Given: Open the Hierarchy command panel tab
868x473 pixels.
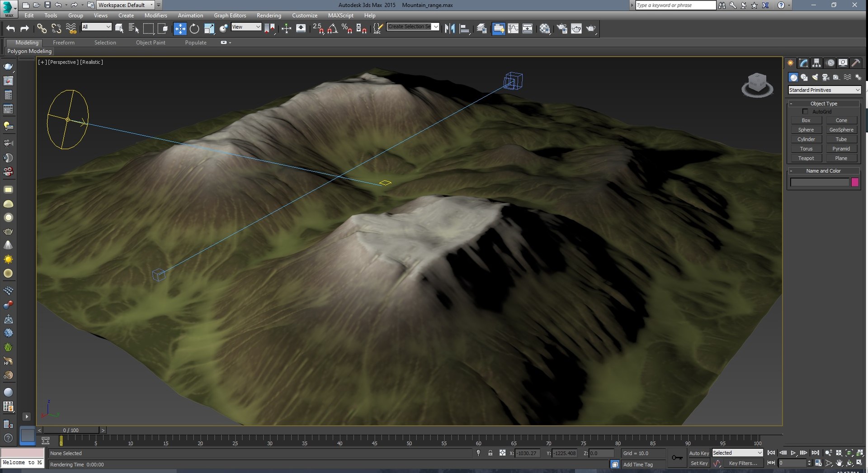Looking at the screenshot, I should click(816, 63).
